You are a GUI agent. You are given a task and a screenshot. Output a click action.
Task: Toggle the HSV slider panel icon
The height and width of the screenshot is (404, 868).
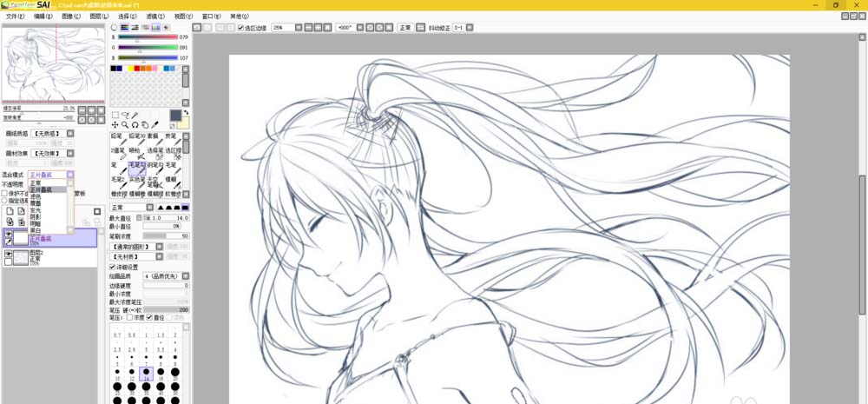pos(135,27)
